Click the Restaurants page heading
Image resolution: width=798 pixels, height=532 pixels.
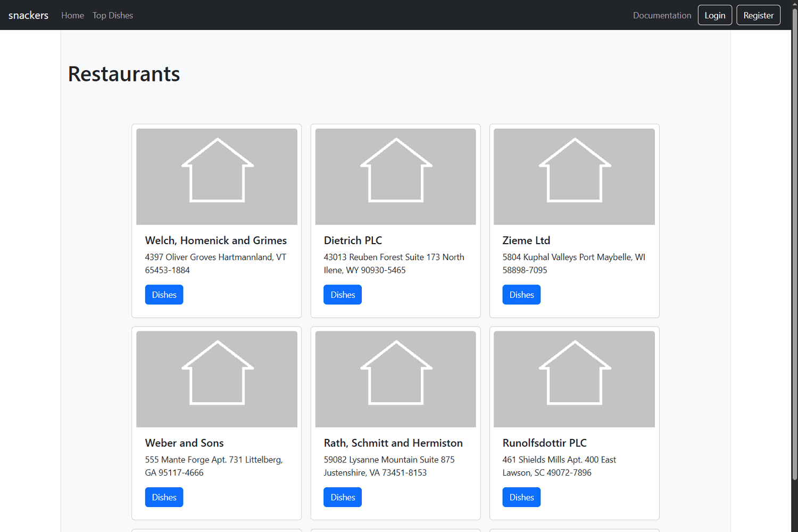pos(124,74)
